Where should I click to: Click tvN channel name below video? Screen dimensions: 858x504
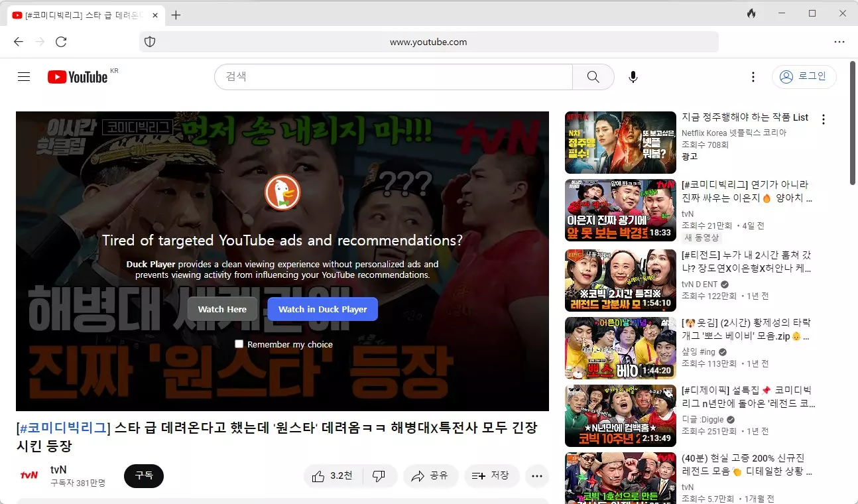58,470
